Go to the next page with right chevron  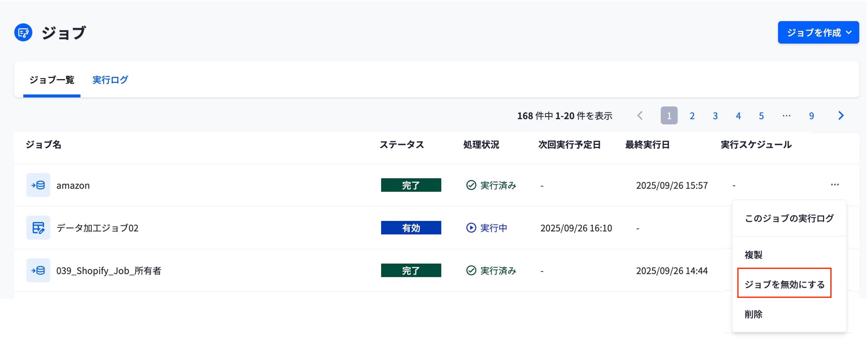(841, 116)
